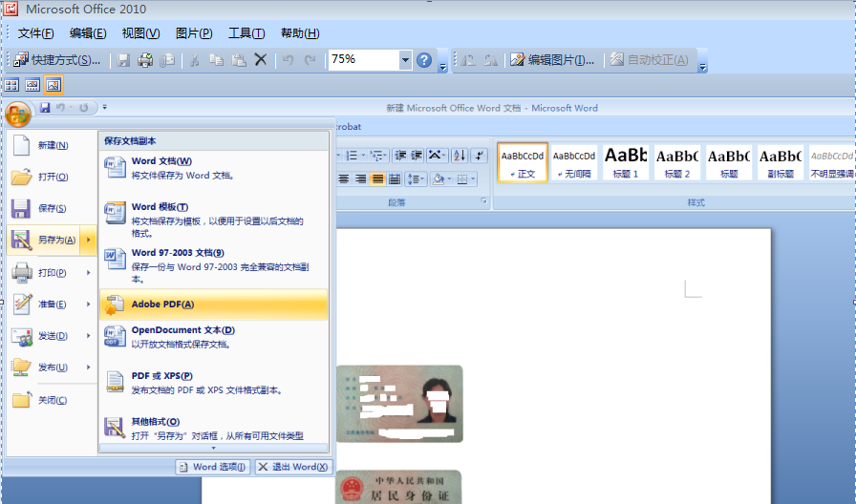Click the delete X icon in toolbar
Screen dimensions: 856x504
tap(261, 59)
